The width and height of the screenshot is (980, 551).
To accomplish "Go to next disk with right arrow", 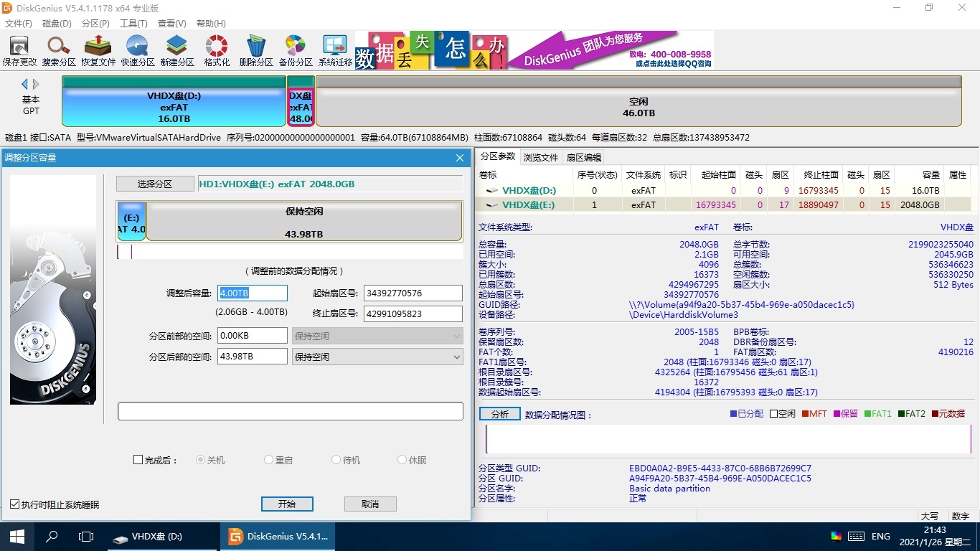I will tap(36, 84).
